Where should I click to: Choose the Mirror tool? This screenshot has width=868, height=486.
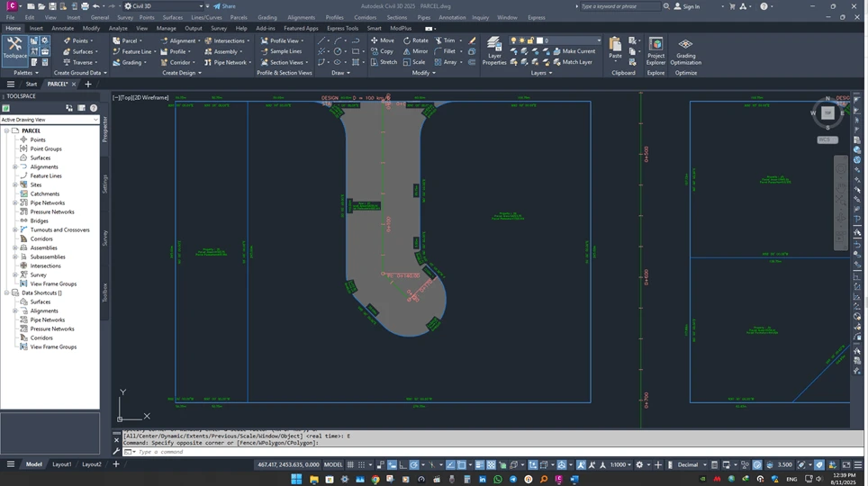tap(415, 51)
